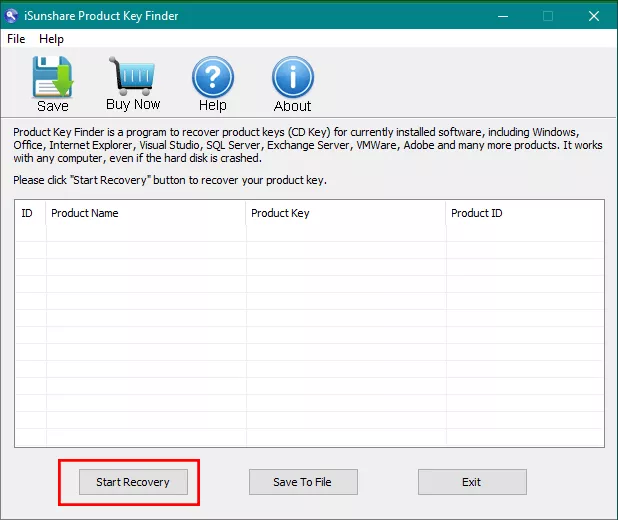Viewport: 618px width, 520px height.
Task: Click the Product ID column header
Action: [x=525, y=213]
